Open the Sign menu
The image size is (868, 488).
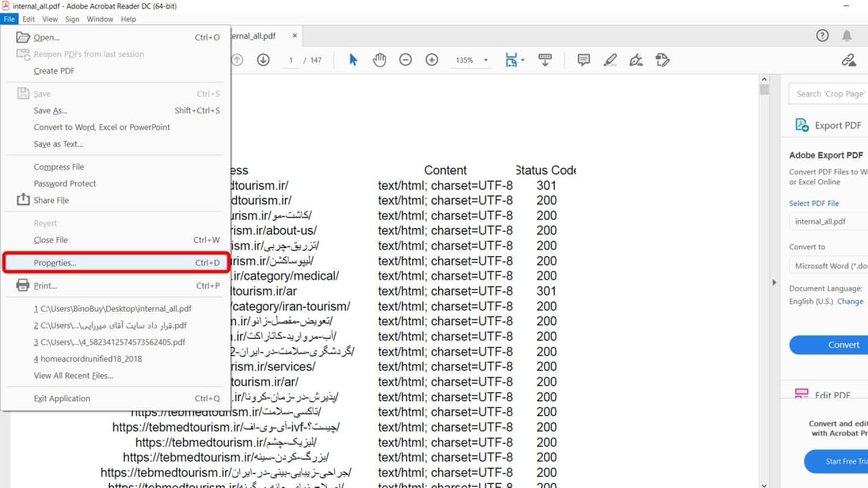tap(73, 19)
